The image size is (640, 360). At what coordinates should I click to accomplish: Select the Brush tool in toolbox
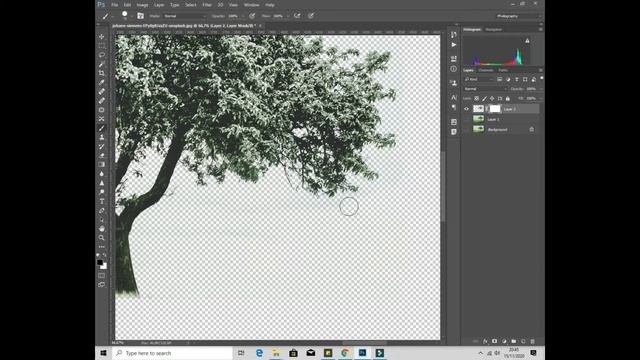click(x=102, y=128)
